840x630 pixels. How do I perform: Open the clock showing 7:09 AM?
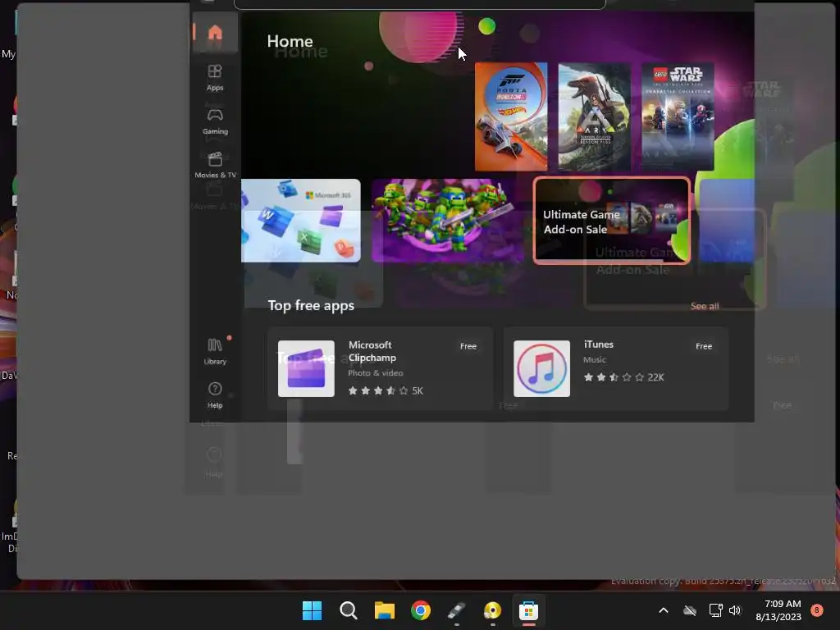point(778,610)
